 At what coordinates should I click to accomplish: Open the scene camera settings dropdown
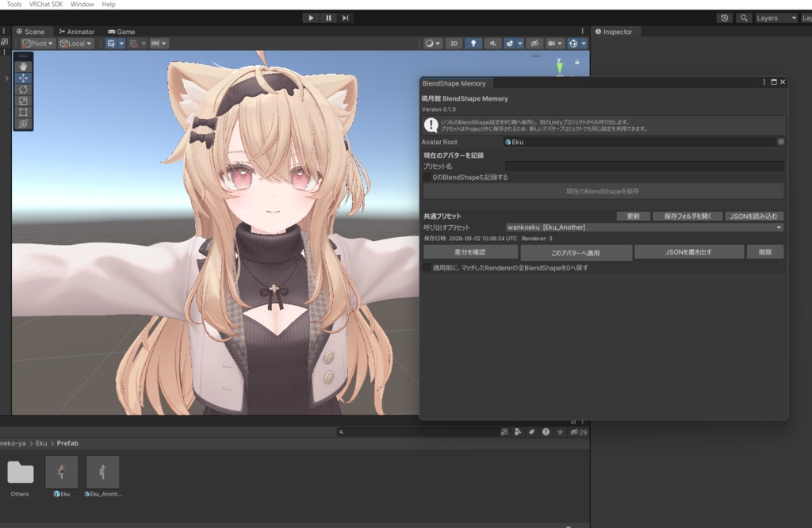pyautogui.click(x=555, y=44)
